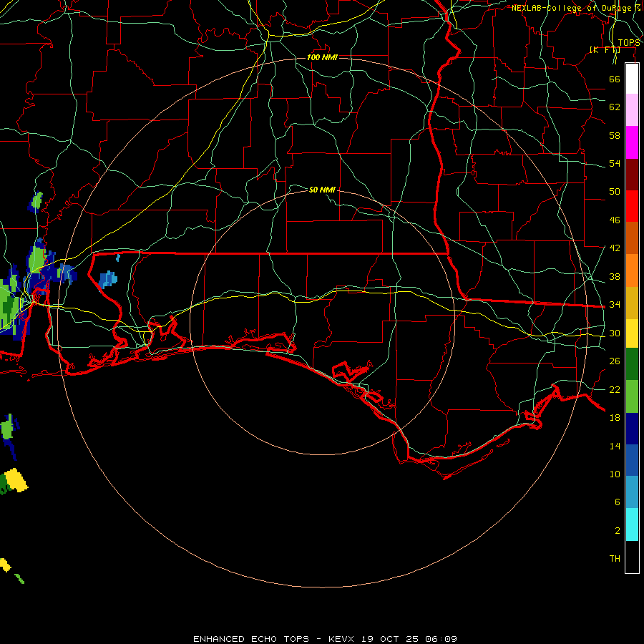Image resolution: width=644 pixels, height=644 pixels.
Task: Click the legend value '34'
Action: (615, 305)
